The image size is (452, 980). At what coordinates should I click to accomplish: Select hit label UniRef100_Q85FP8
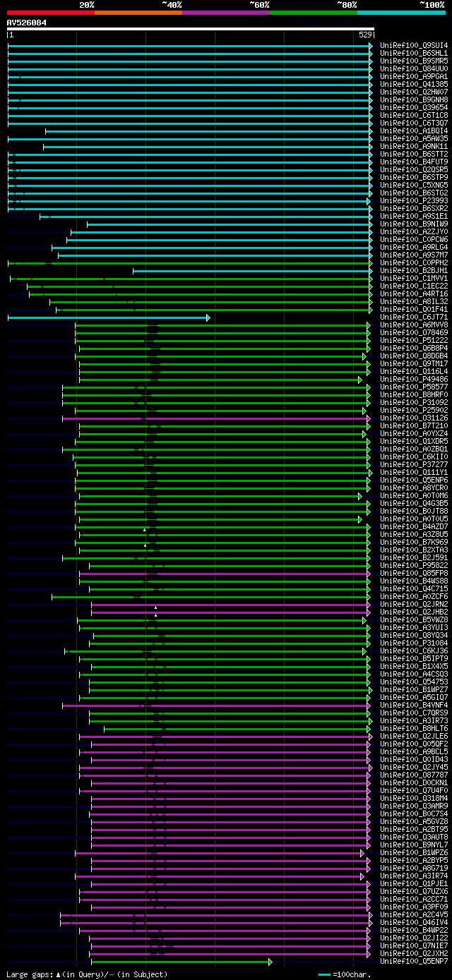click(x=414, y=573)
